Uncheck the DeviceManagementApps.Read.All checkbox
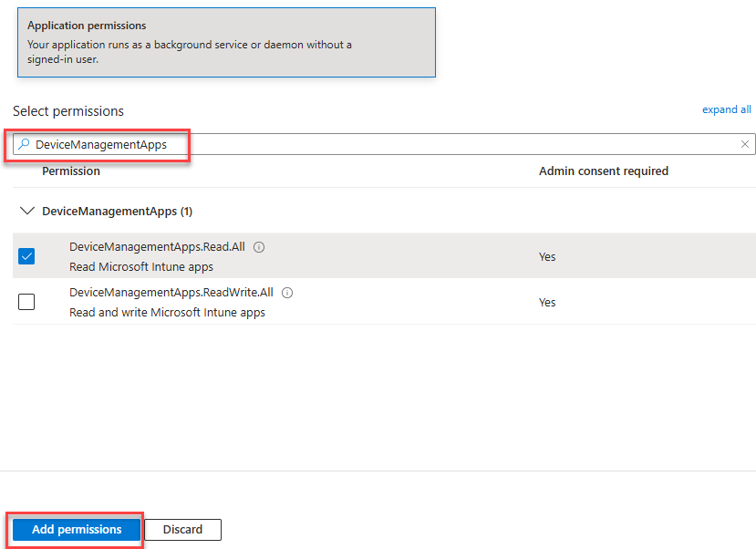Screen dimensions: 756x549 pos(26,256)
